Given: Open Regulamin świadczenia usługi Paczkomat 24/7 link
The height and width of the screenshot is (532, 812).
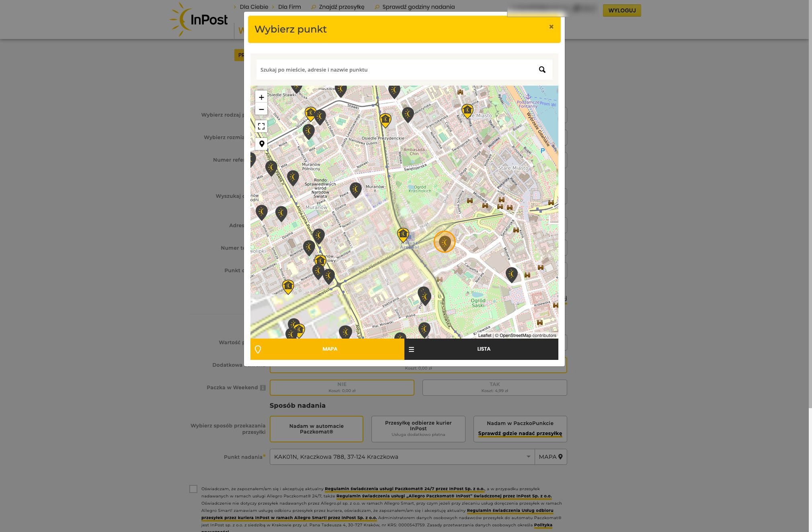Looking at the screenshot, I should coord(405,489).
